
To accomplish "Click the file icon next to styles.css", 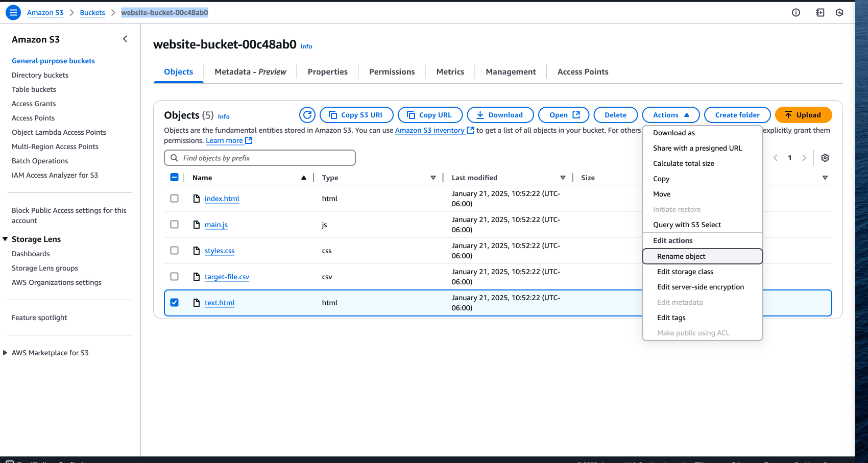I will [x=197, y=251].
